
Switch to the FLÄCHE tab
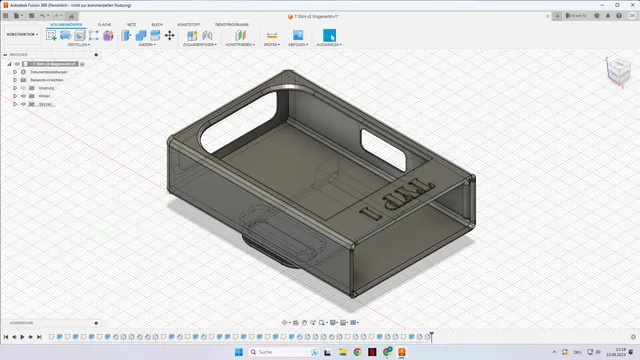(104, 24)
